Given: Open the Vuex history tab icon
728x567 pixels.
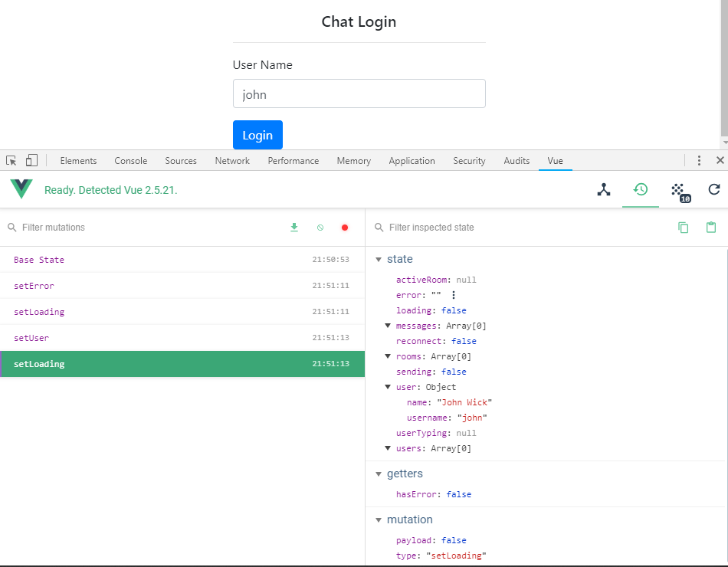Looking at the screenshot, I should (641, 189).
